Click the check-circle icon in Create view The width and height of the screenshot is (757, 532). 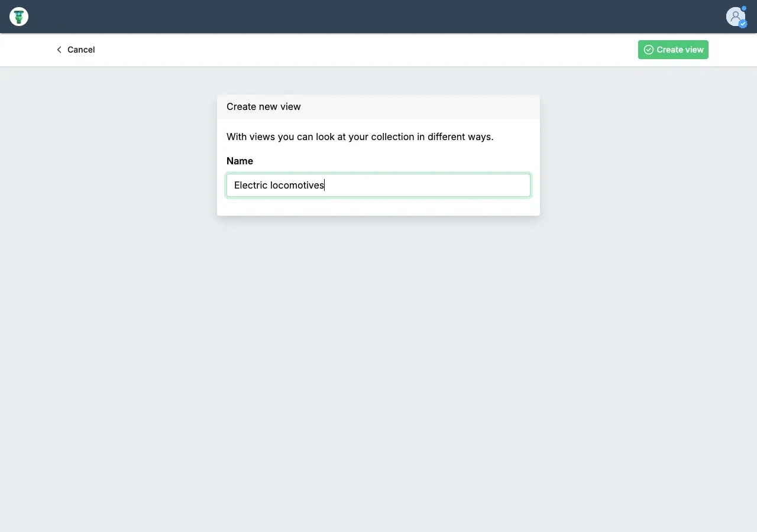pyautogui.click(x=649, y=50)
